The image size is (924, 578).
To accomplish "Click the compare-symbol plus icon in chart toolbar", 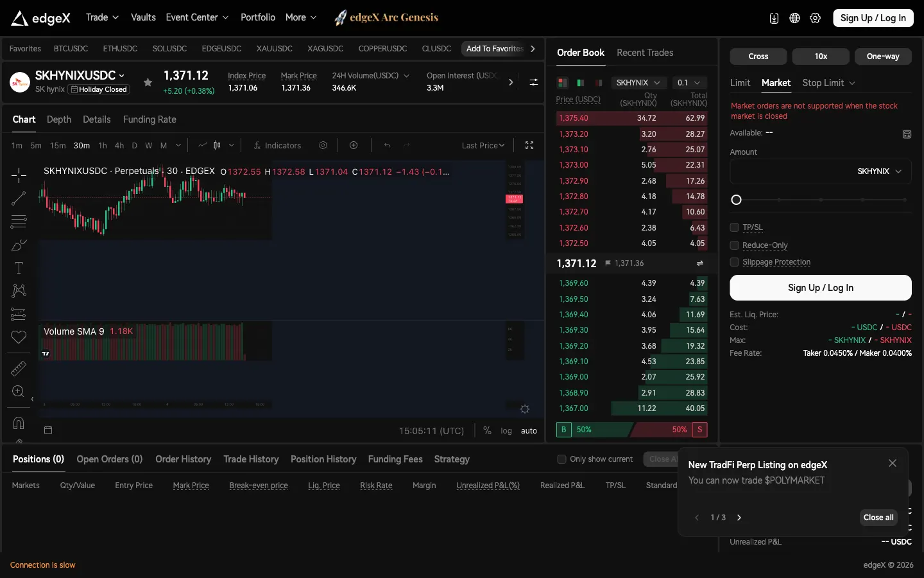I will [354, 145].
